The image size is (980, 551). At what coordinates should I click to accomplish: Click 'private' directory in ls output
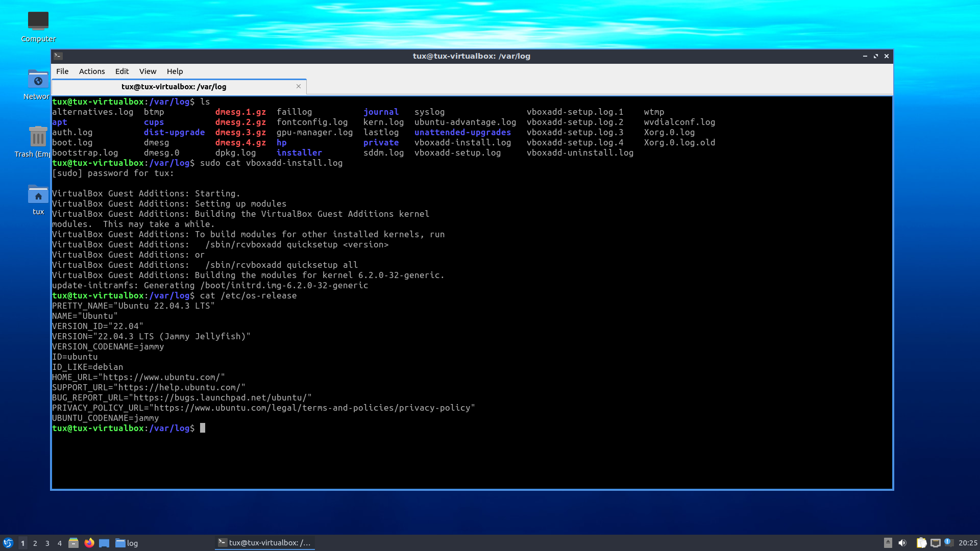coord(381,142)
